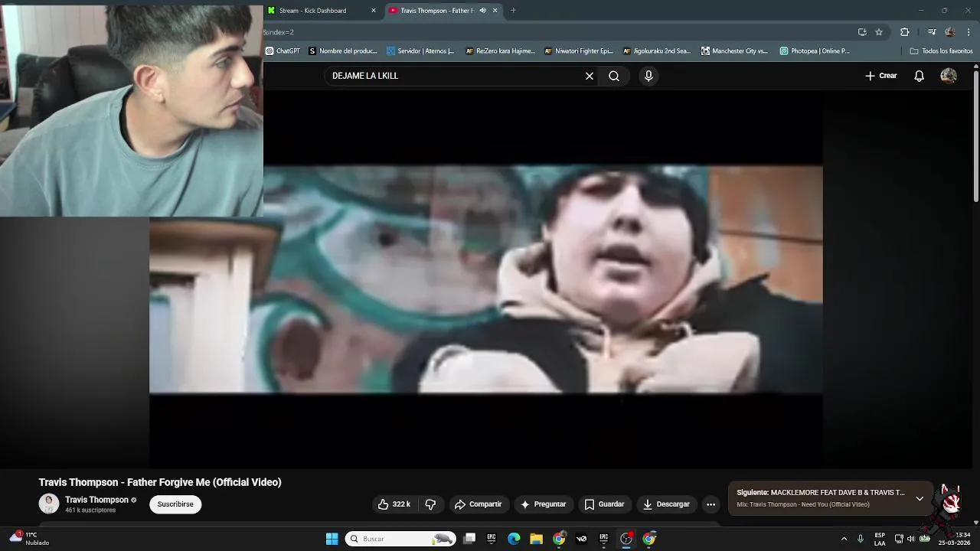Open Jigokuraku 2nd Sea... bookmark
The height and width of the screenshot is (551, 980).
point(657,51)
